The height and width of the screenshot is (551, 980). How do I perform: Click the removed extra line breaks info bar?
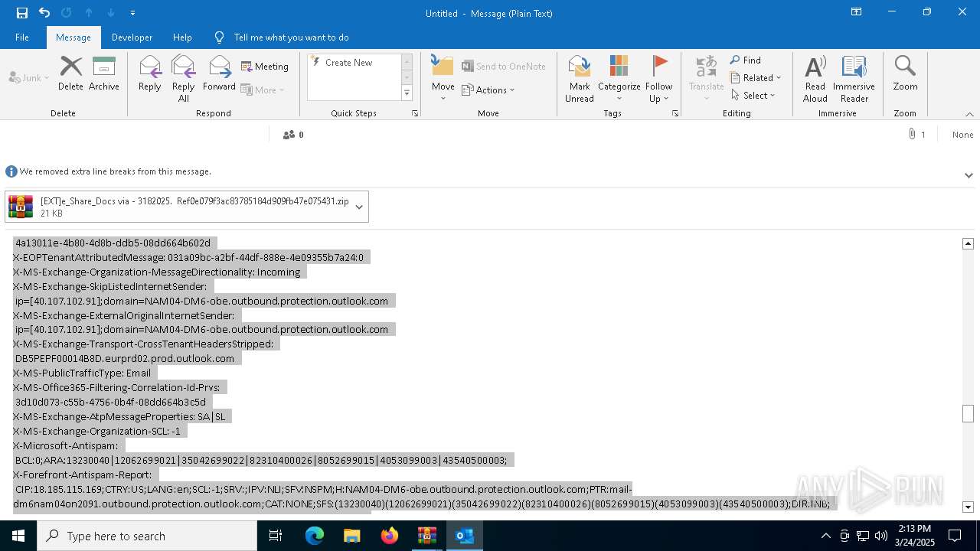click(116, 171)
